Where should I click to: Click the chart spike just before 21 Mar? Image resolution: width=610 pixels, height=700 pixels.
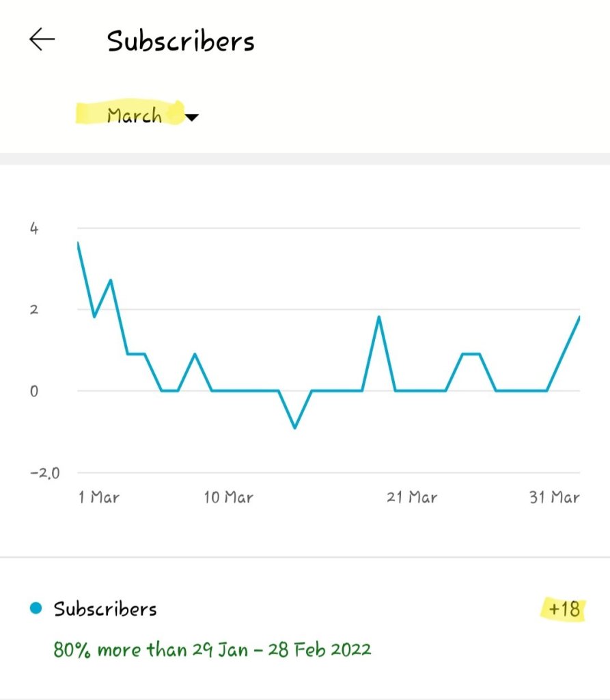click(378, 317)
